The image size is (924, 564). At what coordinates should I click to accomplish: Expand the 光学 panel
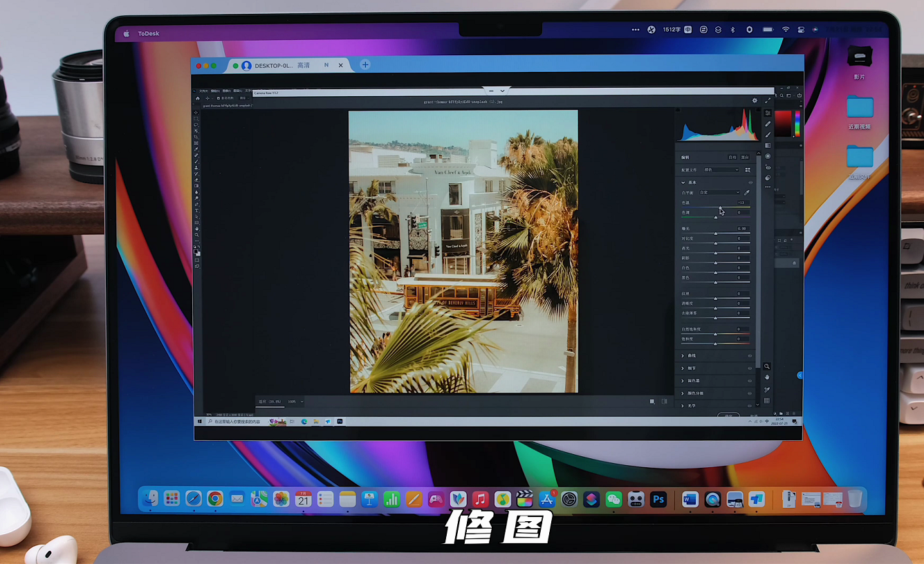coord(683,406)
